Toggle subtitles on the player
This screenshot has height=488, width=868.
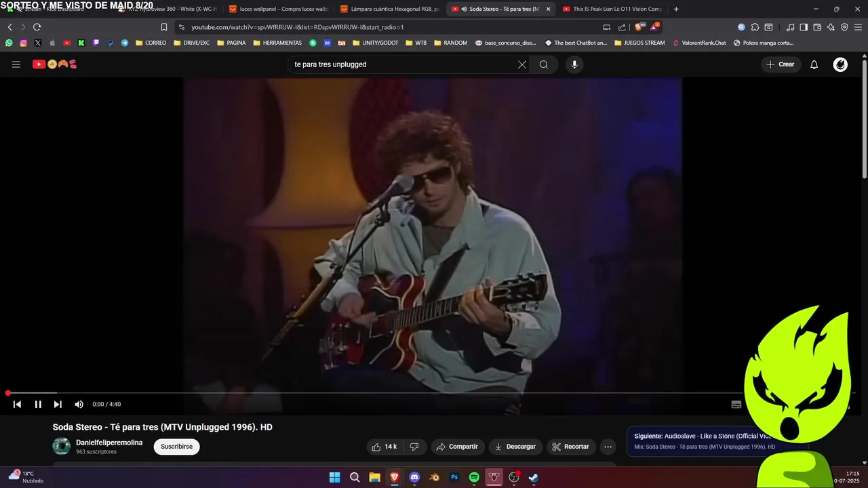click(x=736, y=405)
